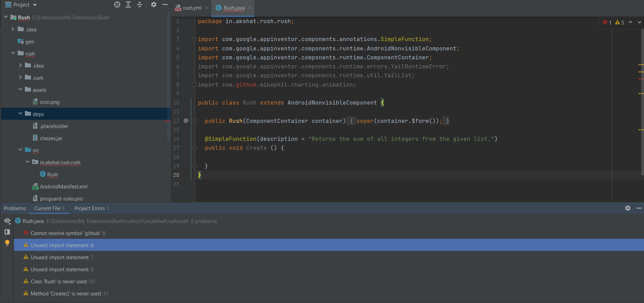
Task: Expand folded constructor on line 12
Action: [195, 121]
